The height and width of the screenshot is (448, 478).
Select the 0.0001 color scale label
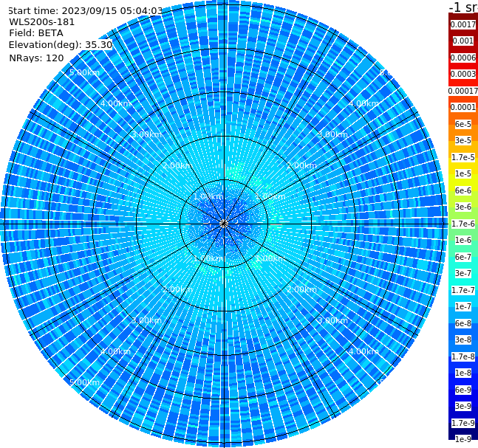pyautogui.click(x=463, y=107)
